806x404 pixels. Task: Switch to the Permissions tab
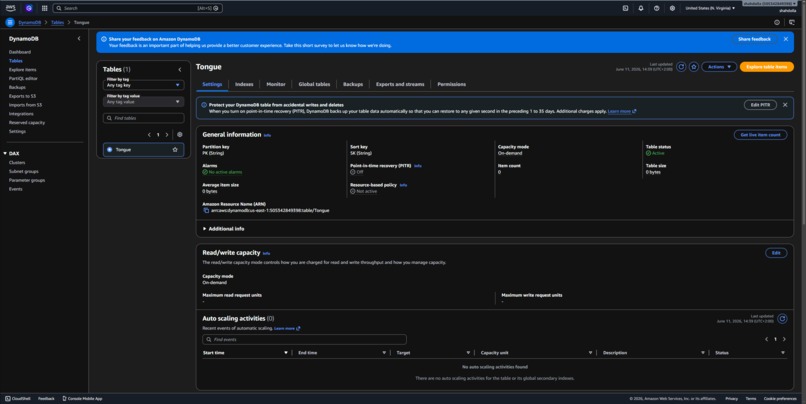click(451, 84)
